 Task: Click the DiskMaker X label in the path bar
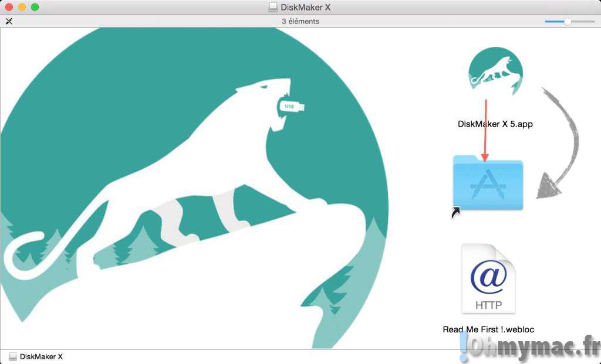41,356
